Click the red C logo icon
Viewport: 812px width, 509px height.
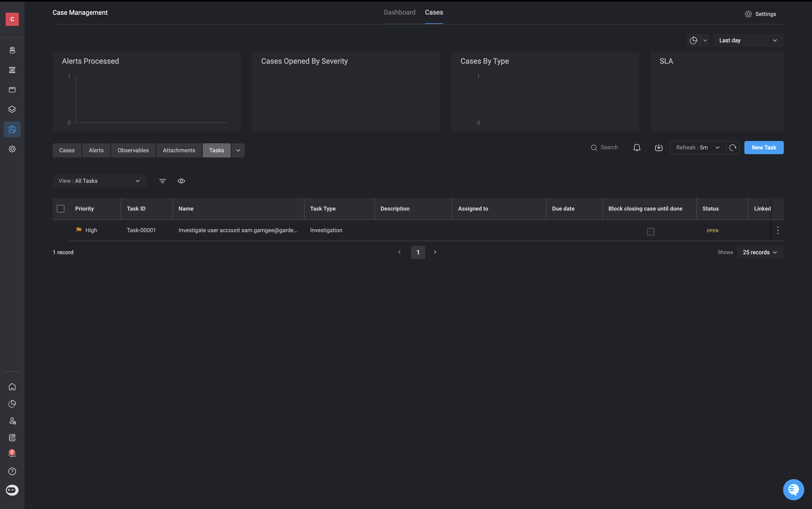coord(12,19)
